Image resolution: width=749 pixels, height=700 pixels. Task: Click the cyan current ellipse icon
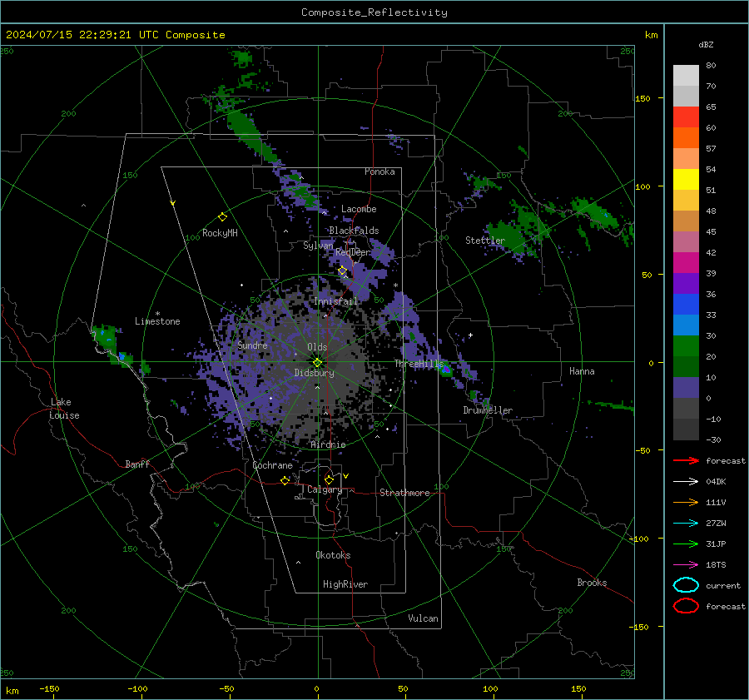click(686, 585)
